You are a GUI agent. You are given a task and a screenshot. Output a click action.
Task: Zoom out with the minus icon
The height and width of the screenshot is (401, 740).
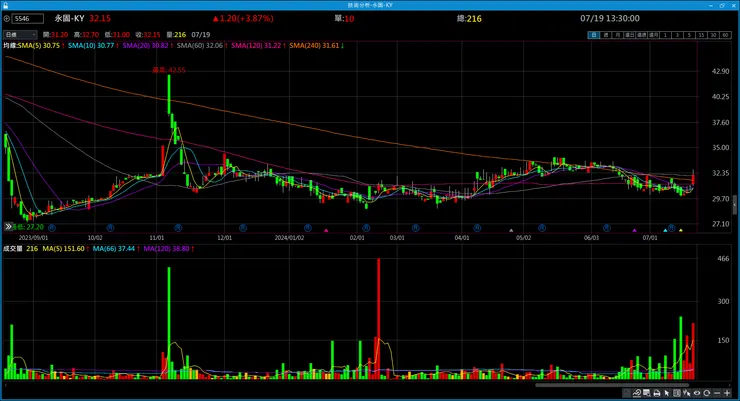click(717, 393)
